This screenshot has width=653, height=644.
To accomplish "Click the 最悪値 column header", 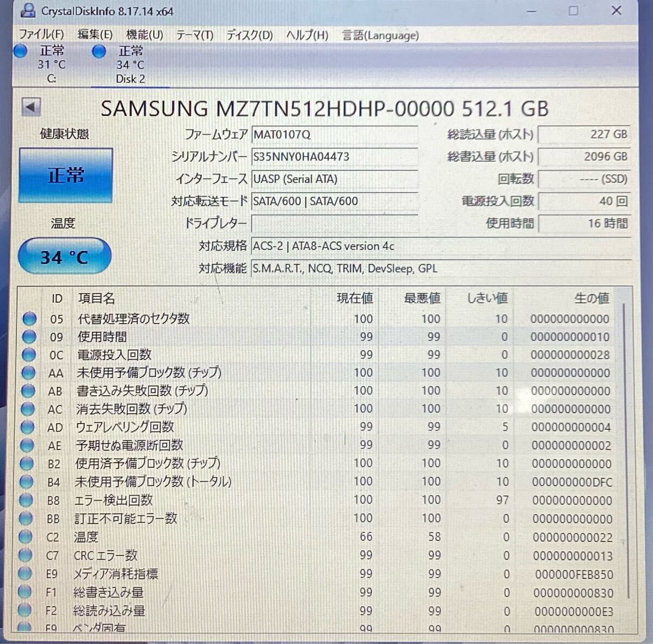I will [422, 298].
